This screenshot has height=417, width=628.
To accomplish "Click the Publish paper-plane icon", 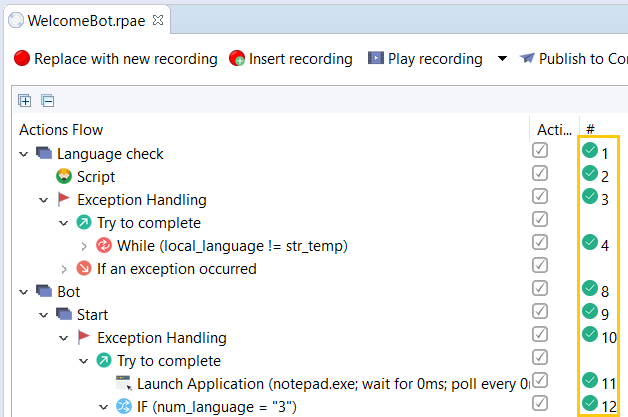I will [527, 58].
